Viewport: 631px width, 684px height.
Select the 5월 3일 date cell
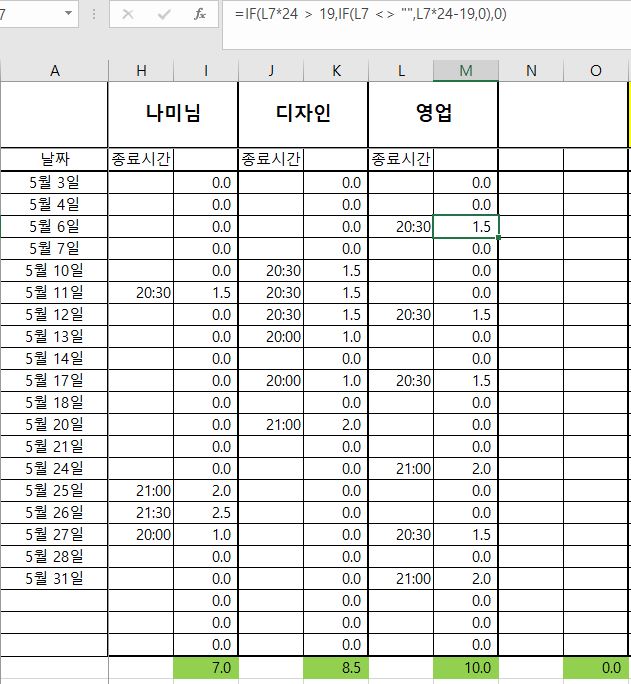click(x=55, y=182)
